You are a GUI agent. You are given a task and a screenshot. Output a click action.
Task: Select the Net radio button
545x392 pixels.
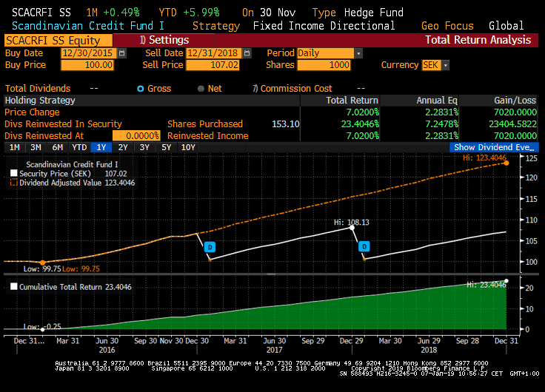coord(201,89)
